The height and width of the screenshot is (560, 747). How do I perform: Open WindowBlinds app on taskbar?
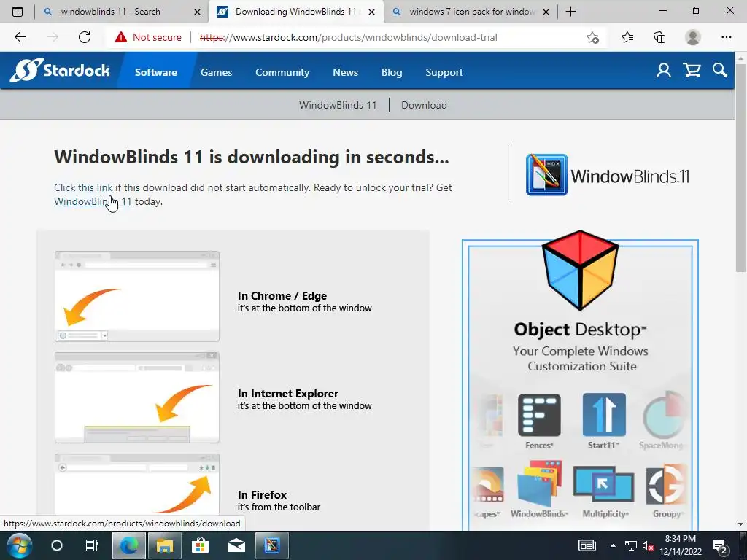(272, 545)
